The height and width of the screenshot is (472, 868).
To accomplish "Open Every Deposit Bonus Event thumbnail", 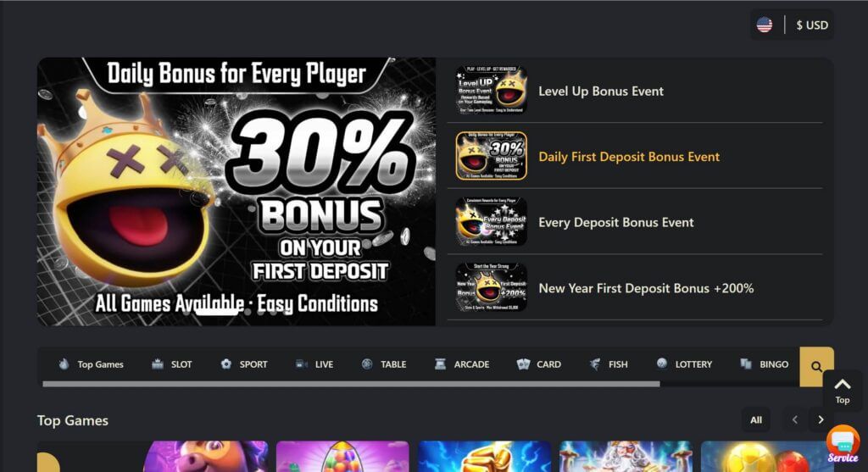I will click(491, 222).
